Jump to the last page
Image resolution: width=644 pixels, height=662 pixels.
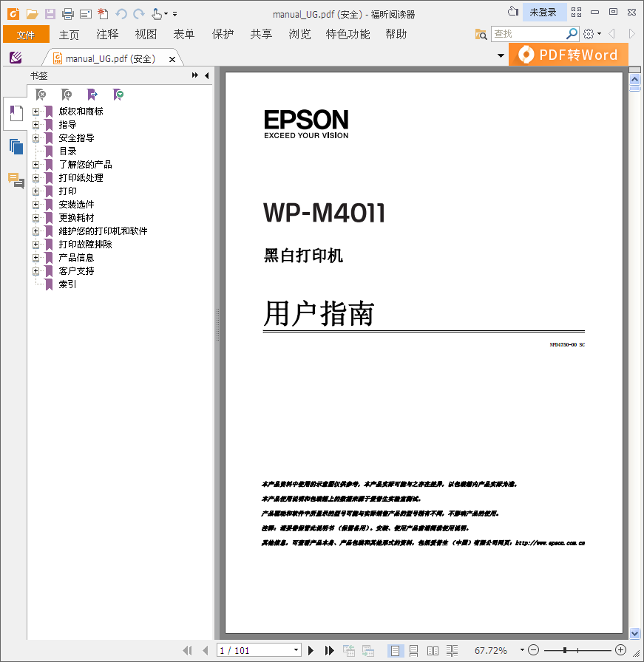pyautogui.click(x=329, y=651)
